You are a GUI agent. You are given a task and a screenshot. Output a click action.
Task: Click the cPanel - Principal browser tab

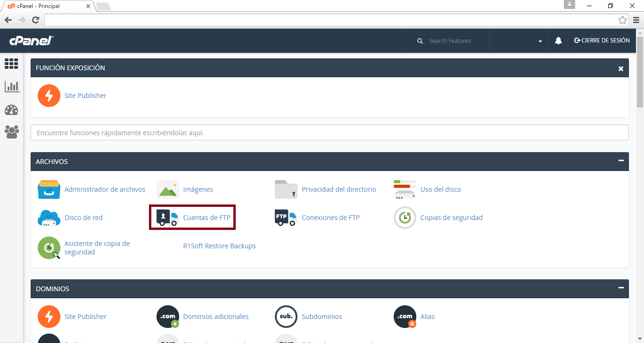coord(47,6)
